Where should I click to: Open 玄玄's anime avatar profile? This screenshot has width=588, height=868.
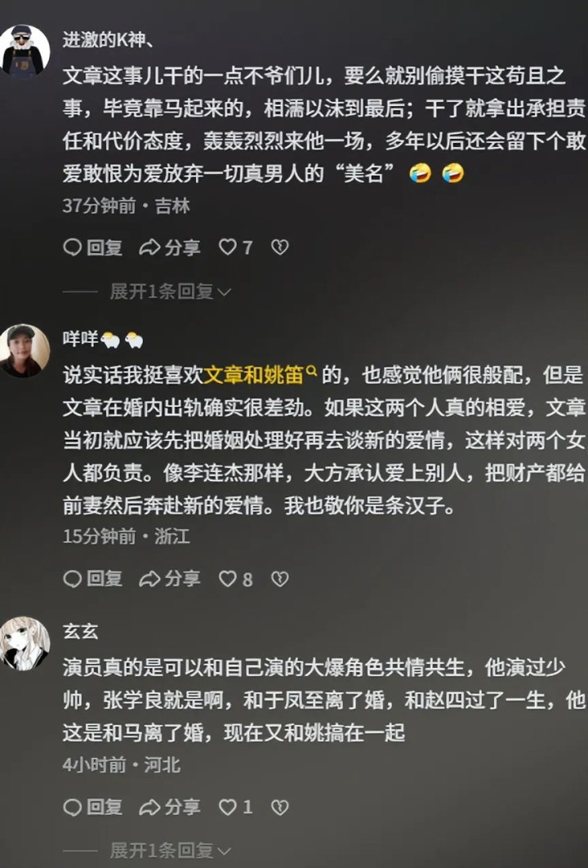24,643
